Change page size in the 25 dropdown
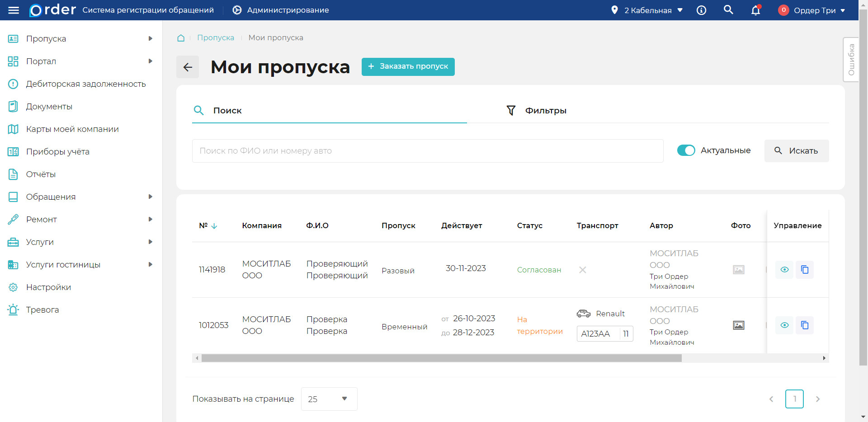This screenshot has width=868, height=422. 329,399
